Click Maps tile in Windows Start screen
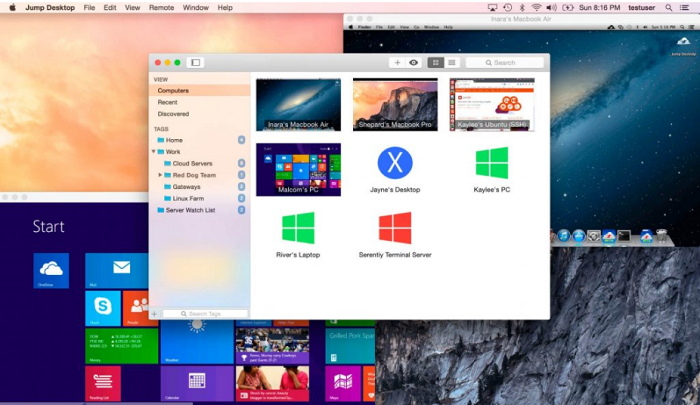Screen dimensions: 700x405 click(x=343, y=383)
